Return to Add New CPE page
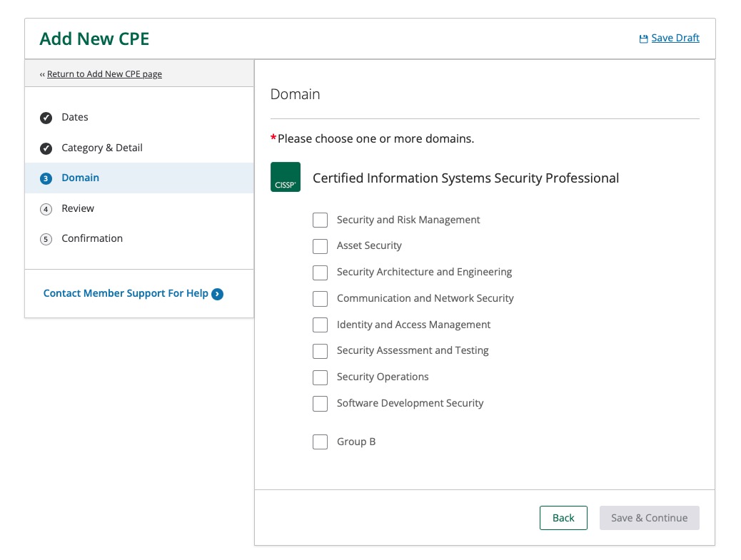This screenshot has width=741, height=560. tap(104, 74)
